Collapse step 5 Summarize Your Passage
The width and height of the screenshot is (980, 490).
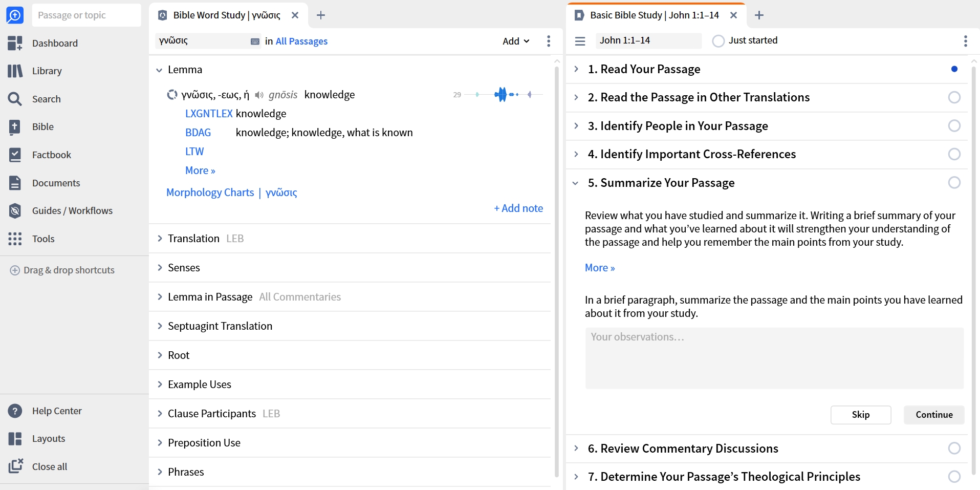point(575,183)
